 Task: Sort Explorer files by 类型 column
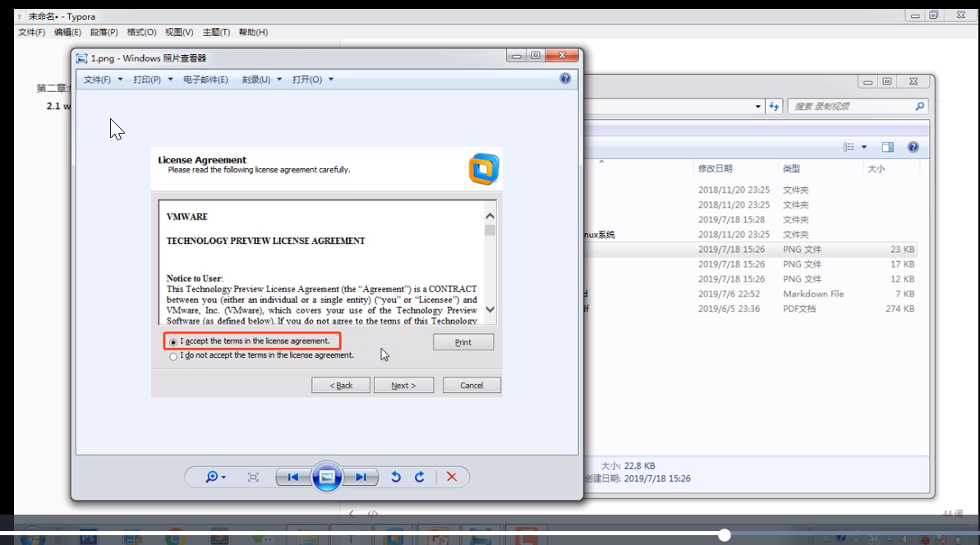791,168
